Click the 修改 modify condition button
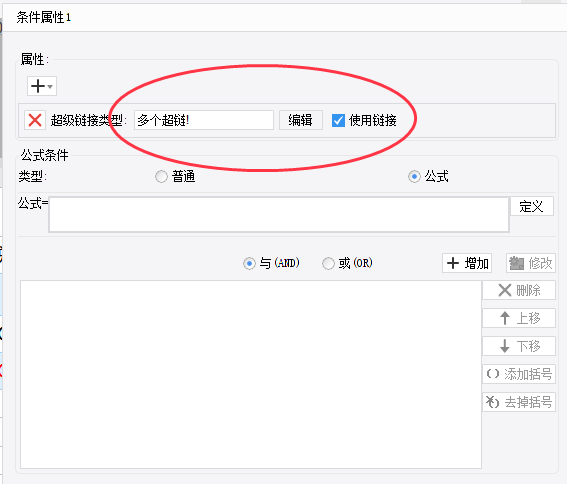 point(531,263)
